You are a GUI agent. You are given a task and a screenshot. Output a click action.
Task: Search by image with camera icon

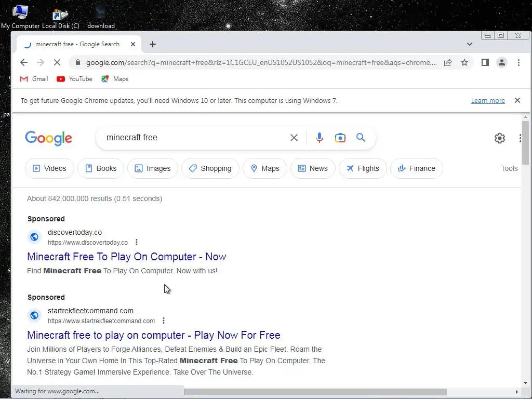click(340, 138)
